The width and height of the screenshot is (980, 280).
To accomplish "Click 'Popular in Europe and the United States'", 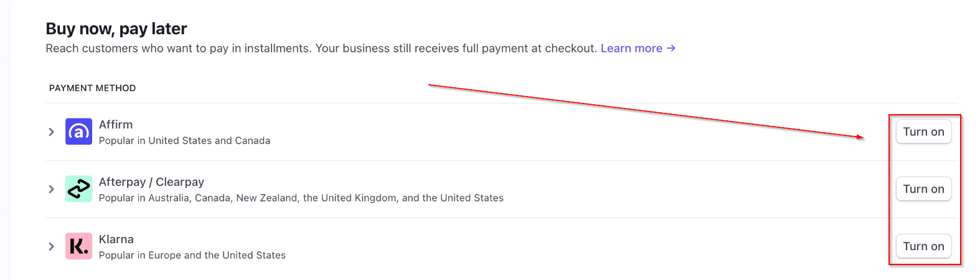I will (x=192, y=256).
